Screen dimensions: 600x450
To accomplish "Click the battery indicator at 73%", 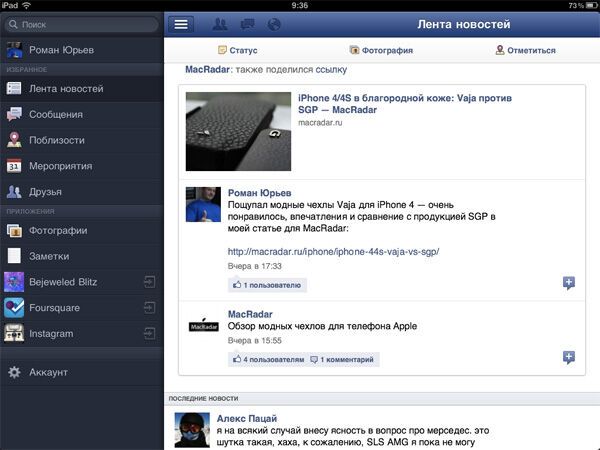I will click(582, 5).
